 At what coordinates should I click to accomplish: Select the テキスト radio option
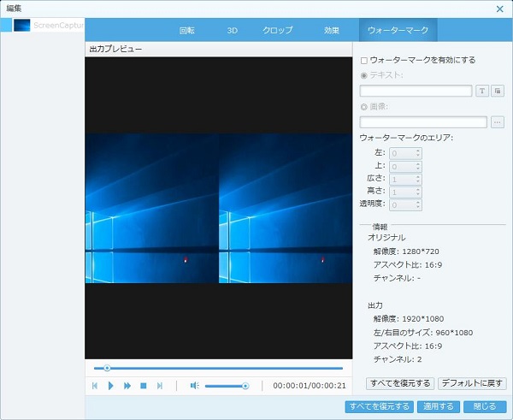(x=364, y=75)
